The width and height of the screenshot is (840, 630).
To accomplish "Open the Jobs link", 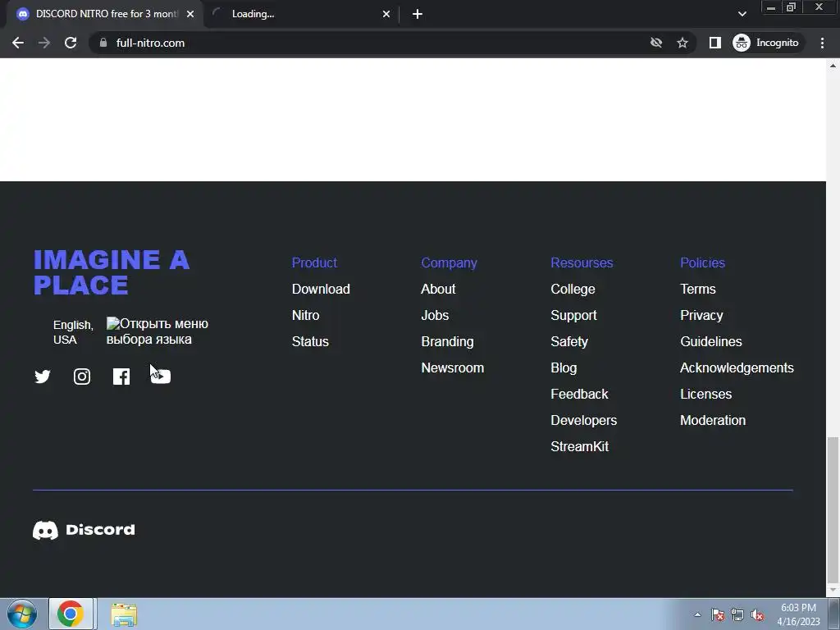I will pos(435,316).
